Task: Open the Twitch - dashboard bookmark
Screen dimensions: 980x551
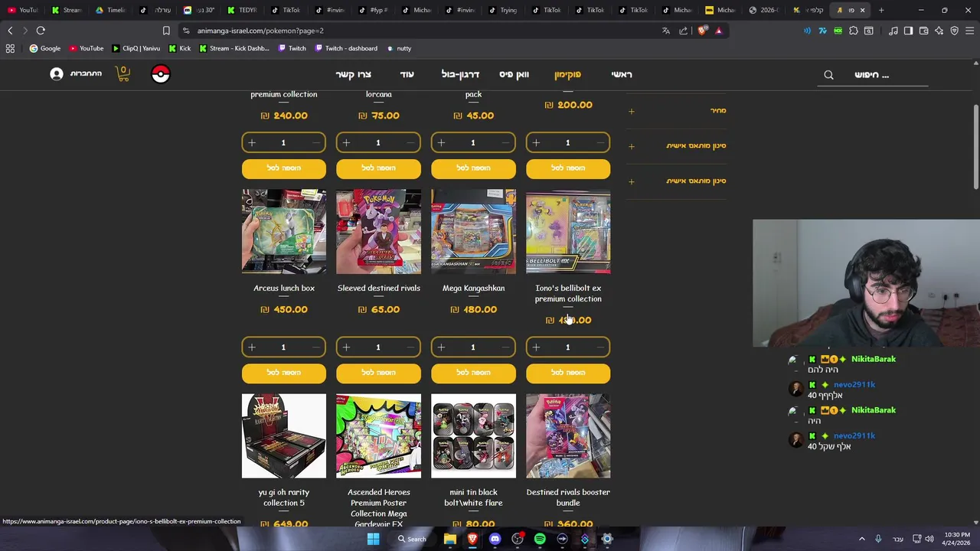Action: point(346,48)
